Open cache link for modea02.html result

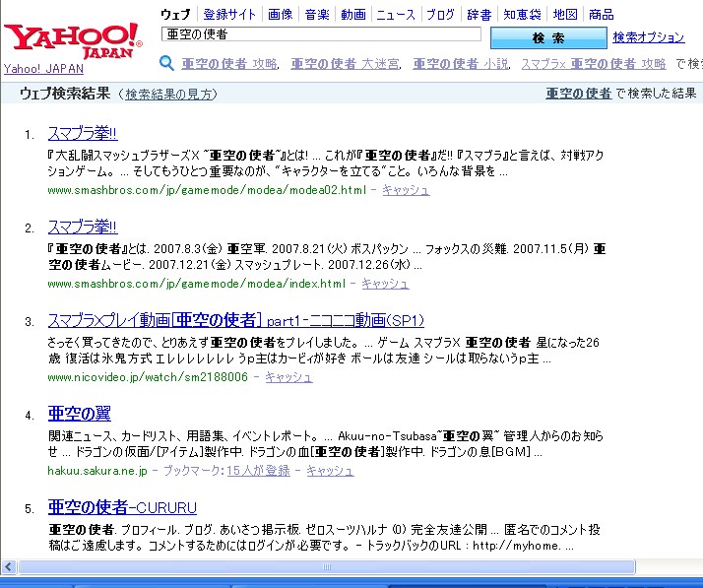[x=406, y=190]
